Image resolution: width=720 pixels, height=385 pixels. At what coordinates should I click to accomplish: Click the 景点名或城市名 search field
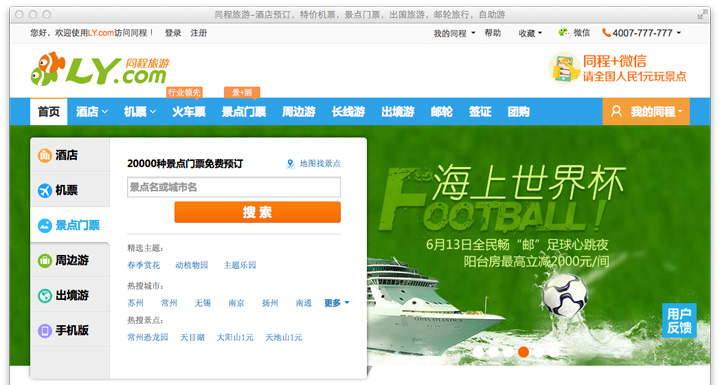[x=234, y=187]
